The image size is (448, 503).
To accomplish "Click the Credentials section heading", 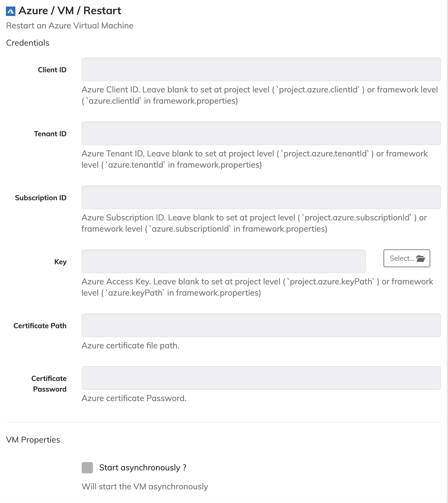I will tap(28, 43).
